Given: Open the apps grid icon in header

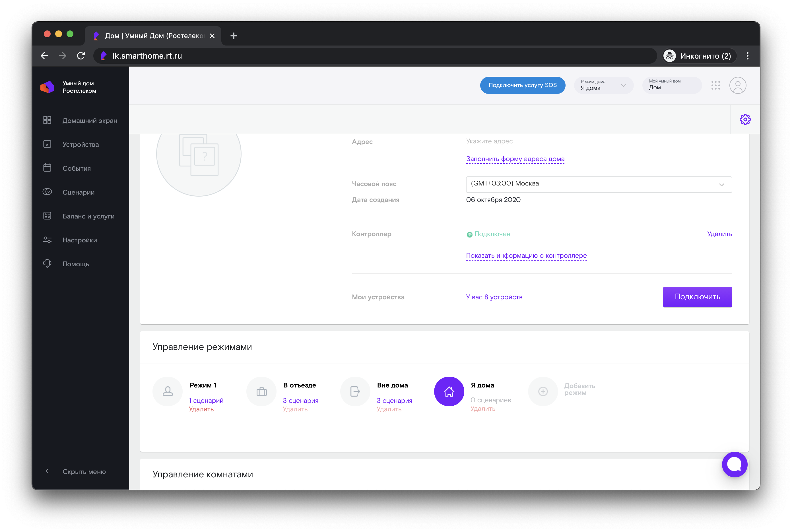Looking at the screenshot, I should coord(715,85).
